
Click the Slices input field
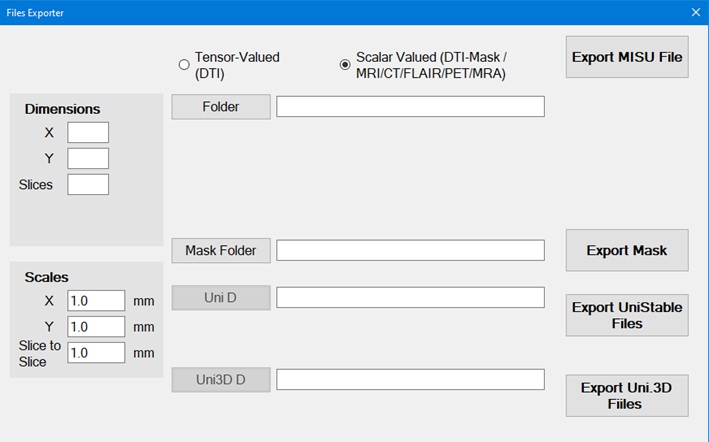88,184
